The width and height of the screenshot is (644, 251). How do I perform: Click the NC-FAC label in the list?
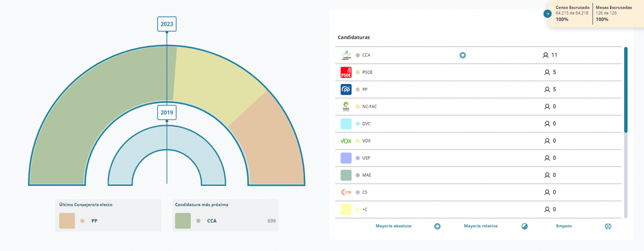pyautogui.click(x=369, y=107)
